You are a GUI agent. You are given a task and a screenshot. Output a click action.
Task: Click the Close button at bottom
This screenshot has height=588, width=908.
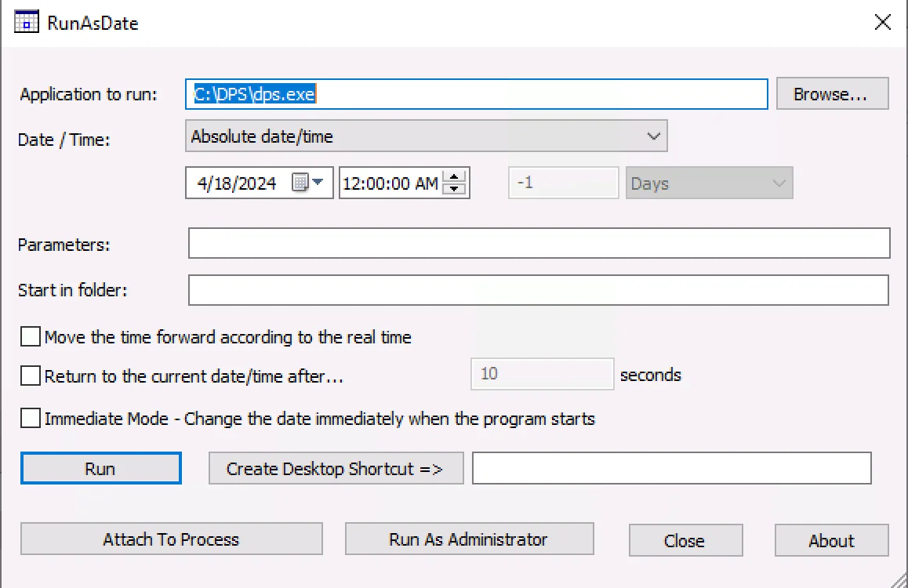[685, 540]
